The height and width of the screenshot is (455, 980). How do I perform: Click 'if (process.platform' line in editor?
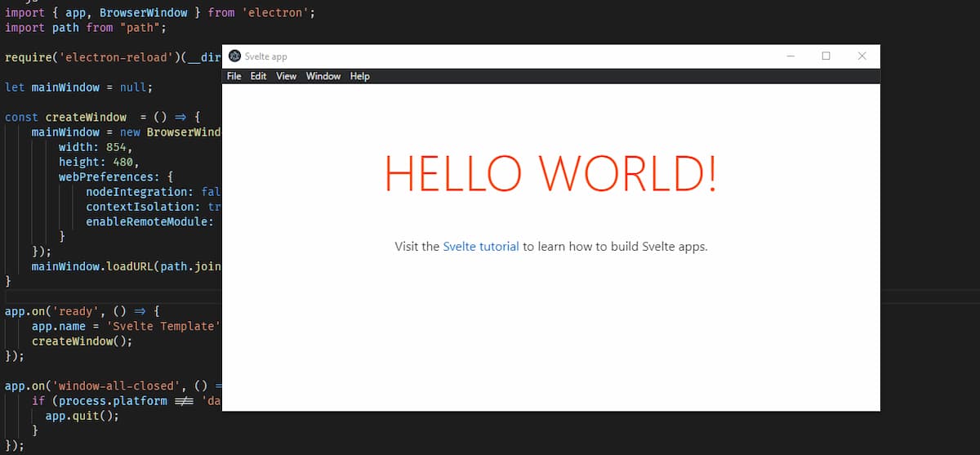click(127, 400)
